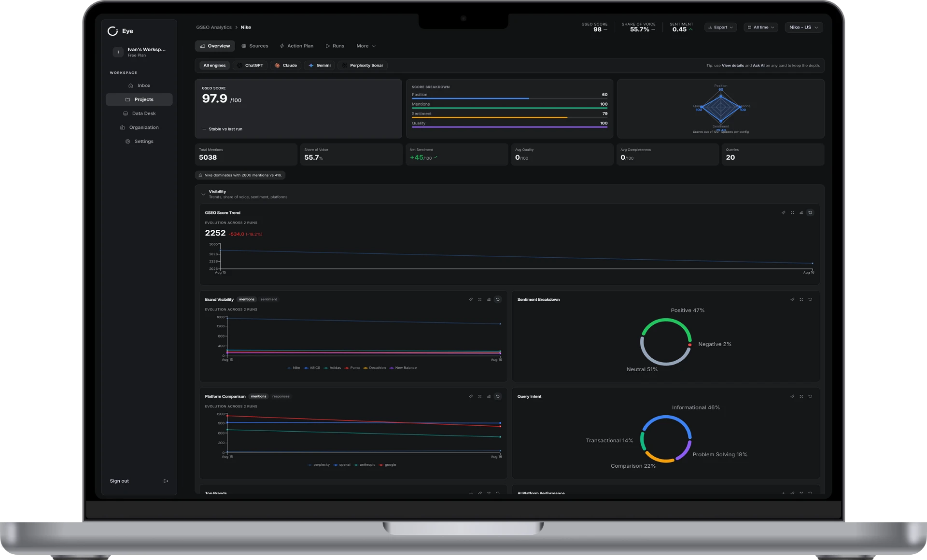
Task: Open the More tab dropdown
Action: point(366,46)
